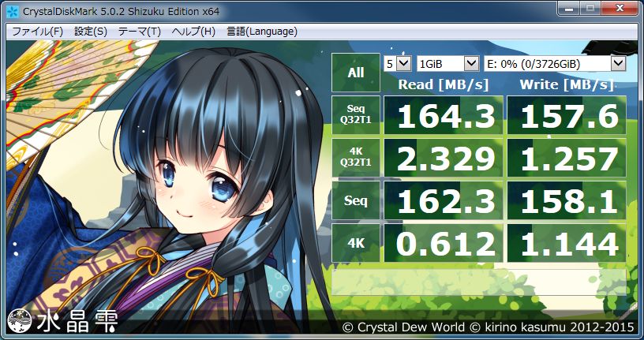
Task: Open the テーマ(T) menu
Action: tap(139, 32)
